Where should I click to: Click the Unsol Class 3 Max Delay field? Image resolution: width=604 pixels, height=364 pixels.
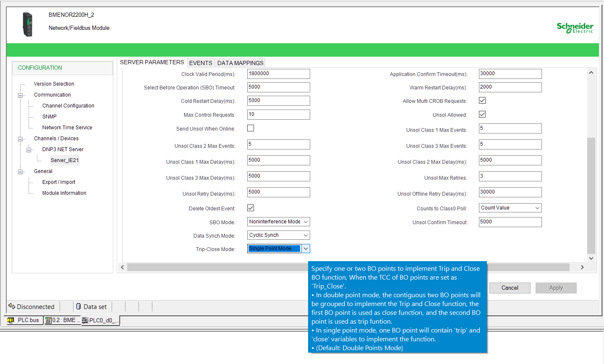click(x=279, y=176)
